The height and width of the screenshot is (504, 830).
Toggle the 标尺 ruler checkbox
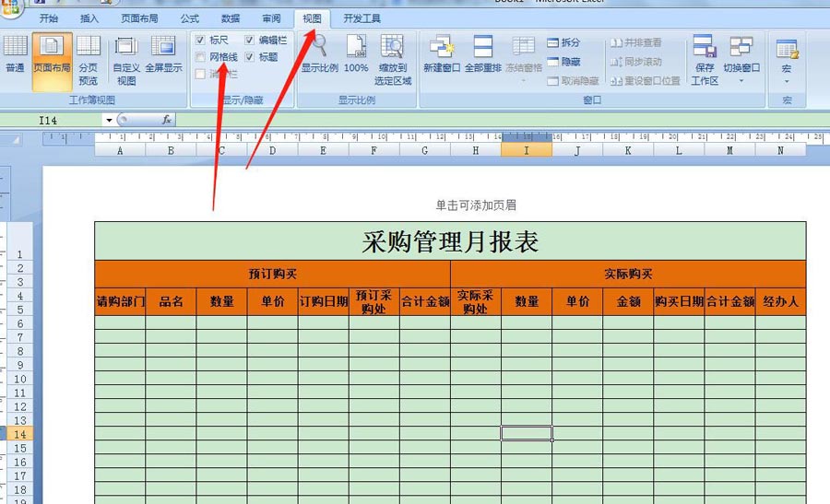click(201, 41)
